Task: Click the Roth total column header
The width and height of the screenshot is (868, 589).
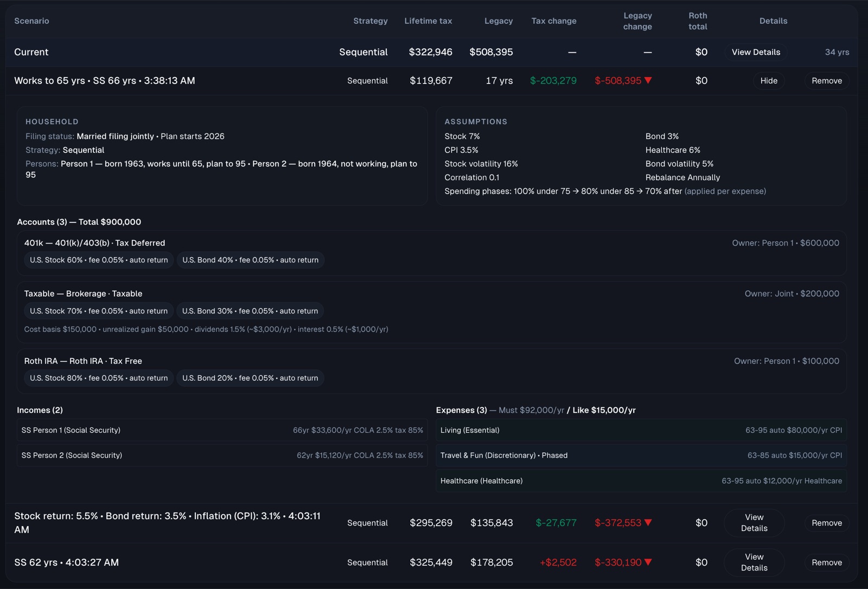Action: (698, 21)
